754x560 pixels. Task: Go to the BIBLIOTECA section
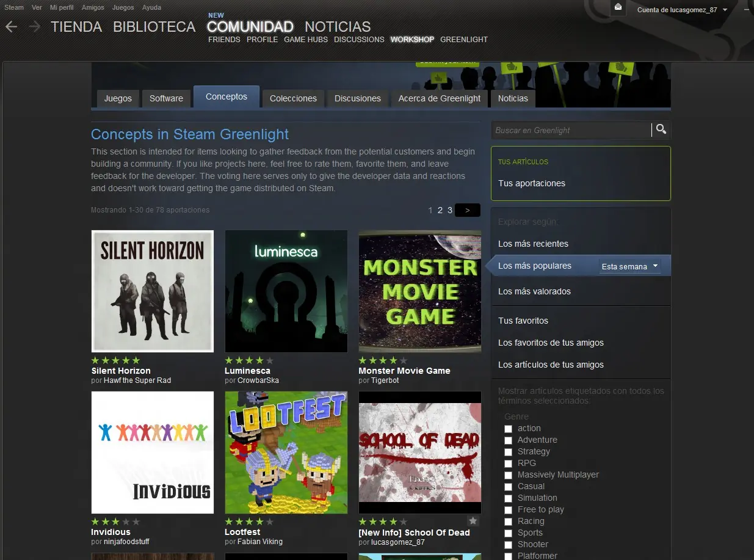154,27
